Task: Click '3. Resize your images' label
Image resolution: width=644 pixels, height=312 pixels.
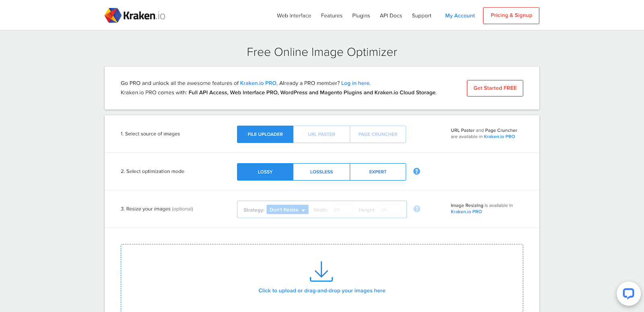Action: click(157, 209)
